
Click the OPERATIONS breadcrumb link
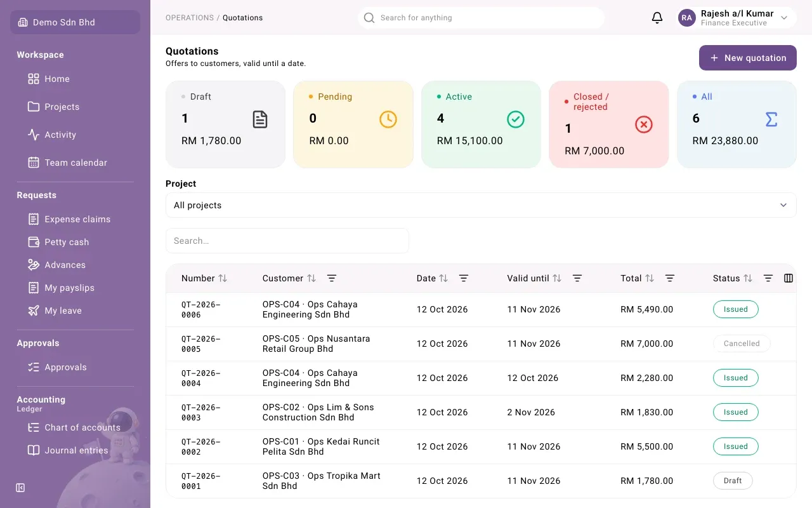click(x=190, y=18)
